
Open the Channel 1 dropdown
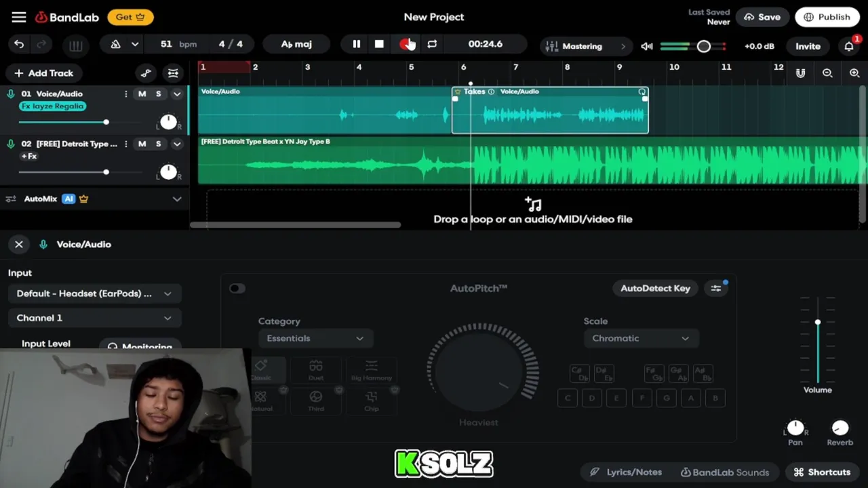tap(94, 318)
